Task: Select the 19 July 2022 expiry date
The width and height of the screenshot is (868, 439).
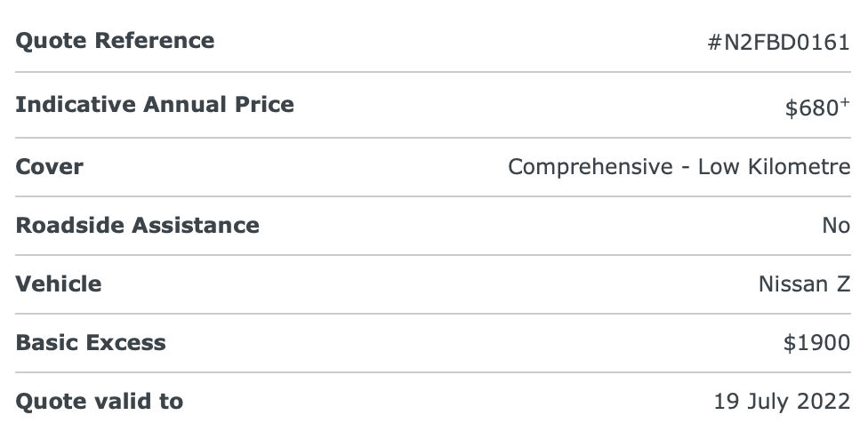Action: pos(783,402)
